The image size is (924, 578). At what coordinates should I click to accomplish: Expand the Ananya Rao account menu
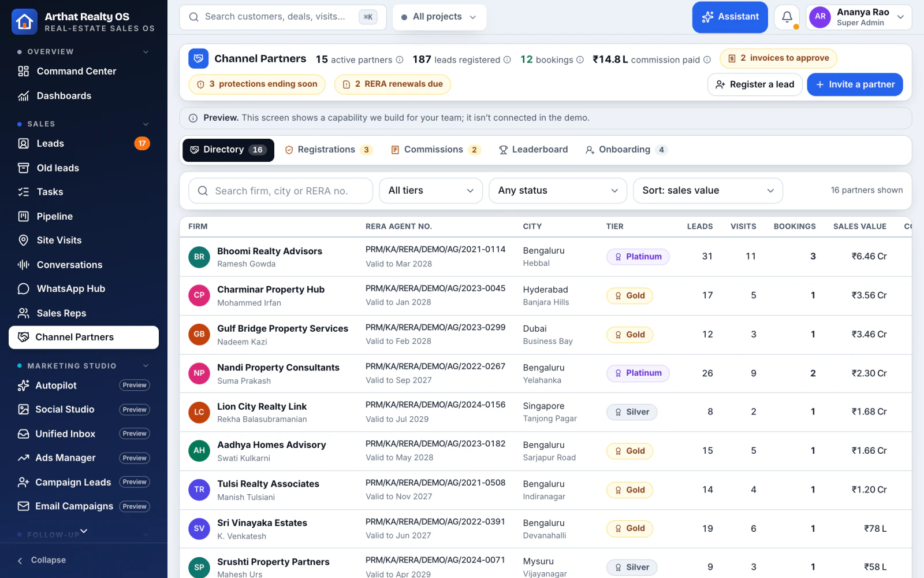point(859,17)
